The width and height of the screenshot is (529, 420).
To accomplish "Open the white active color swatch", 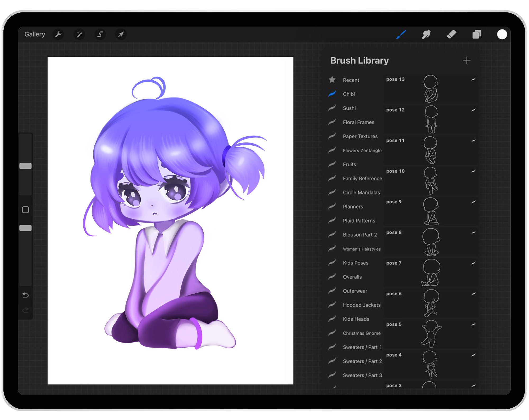I will click(502, 34).
